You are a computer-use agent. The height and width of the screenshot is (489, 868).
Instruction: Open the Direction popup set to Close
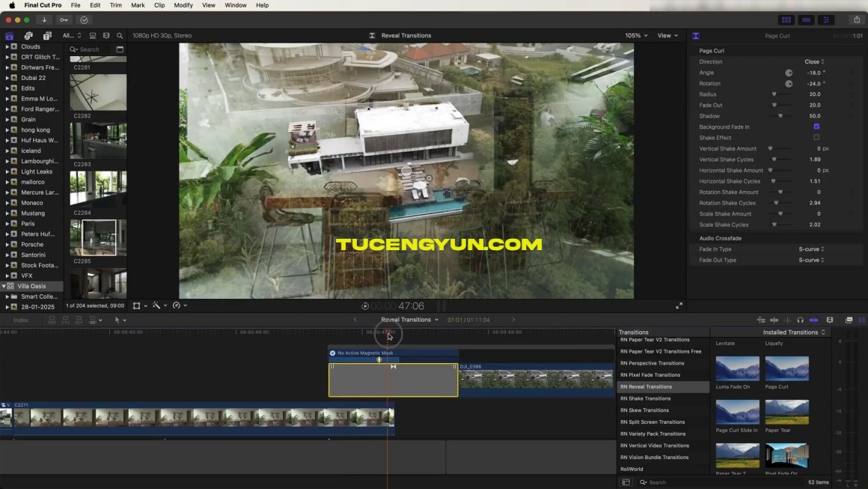[x=814, y=62]
